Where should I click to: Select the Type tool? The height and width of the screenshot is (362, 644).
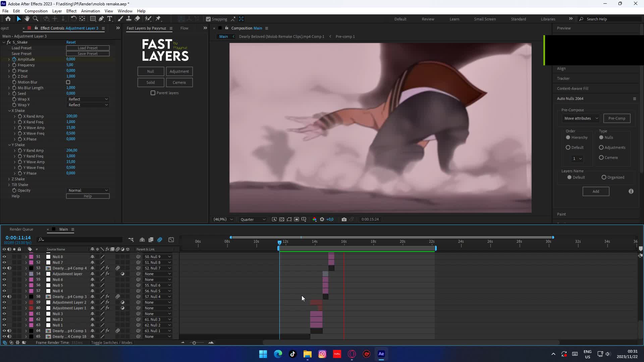tap(110, 19)
